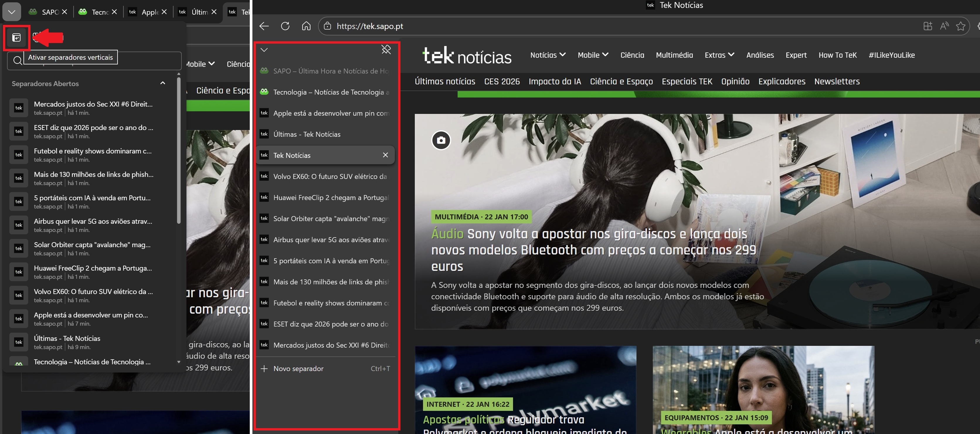
Task: Click the photo gallery camera icon
Action: pos(441,140)
